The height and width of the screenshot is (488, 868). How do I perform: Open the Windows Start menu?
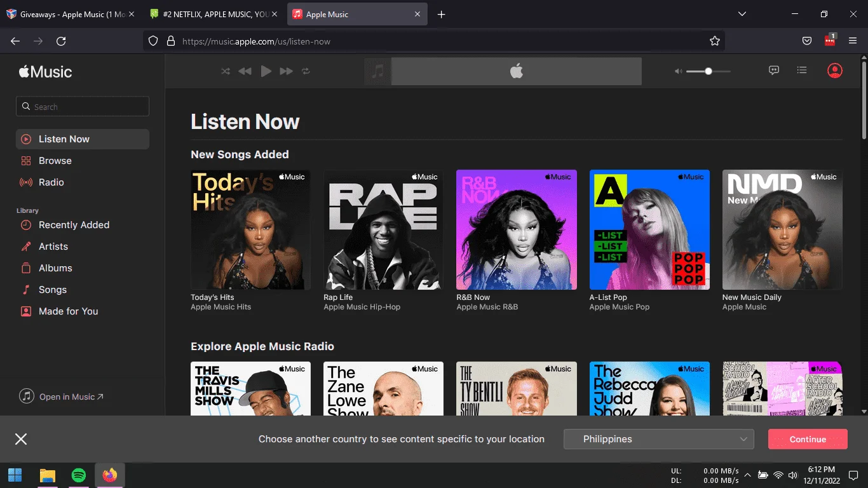[x=15, y=475]
